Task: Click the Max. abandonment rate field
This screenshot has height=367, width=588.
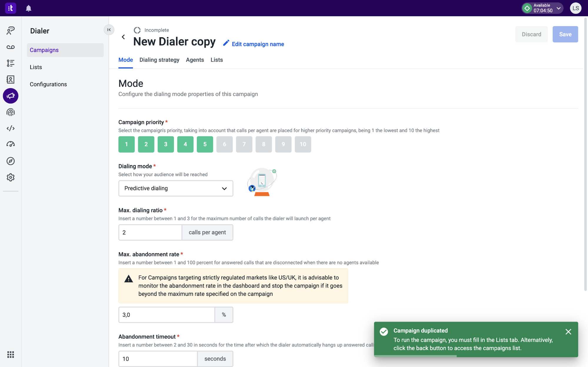Action: pyautogui.click(x=166, y=315)
